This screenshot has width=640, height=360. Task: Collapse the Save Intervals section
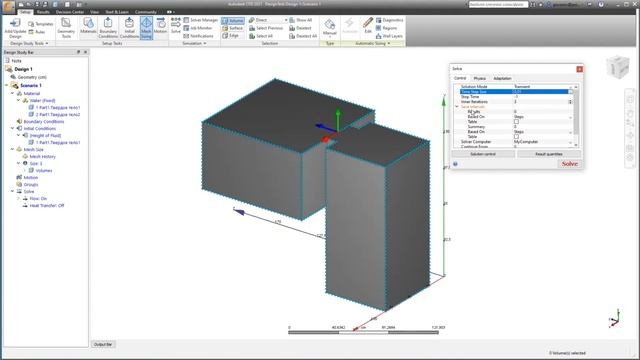[x=457, y=107]
